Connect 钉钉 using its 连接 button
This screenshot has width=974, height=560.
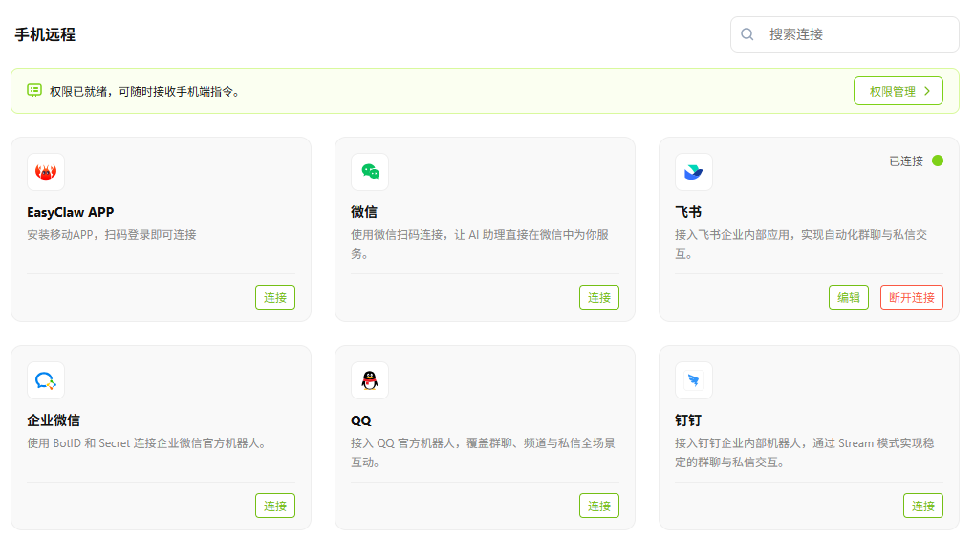click(x=923, y=506)
